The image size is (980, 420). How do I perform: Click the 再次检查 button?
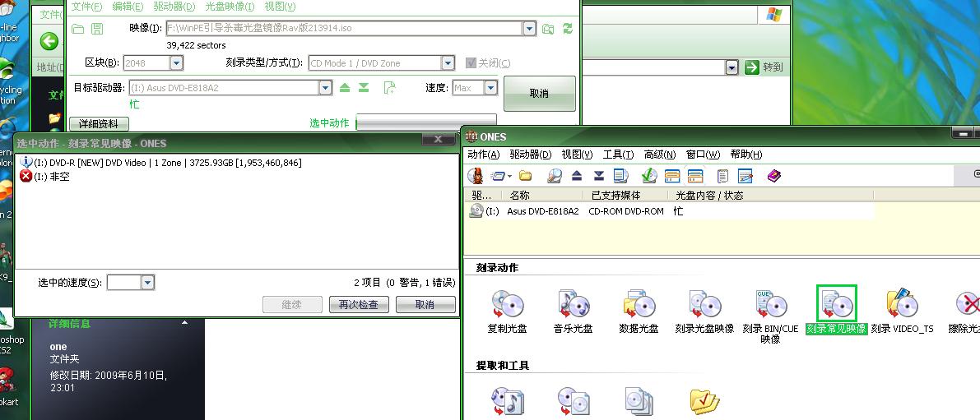359,305
